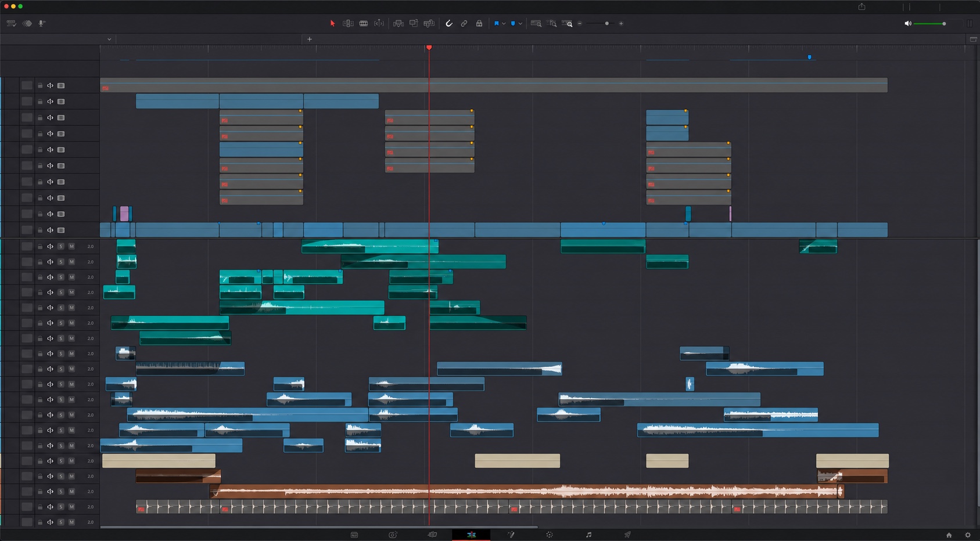Screen dimensions: 980x541
Task: Click the timeline zoom slider handle
Action: point(607,23)
